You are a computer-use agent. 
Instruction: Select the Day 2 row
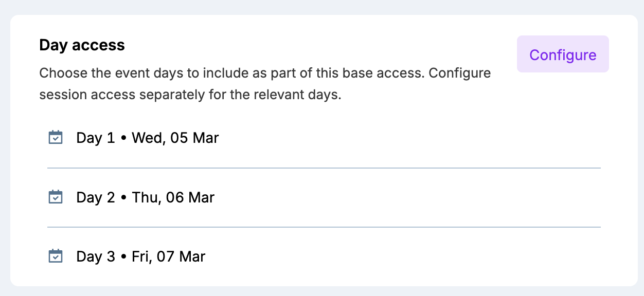tap(323, 197)
